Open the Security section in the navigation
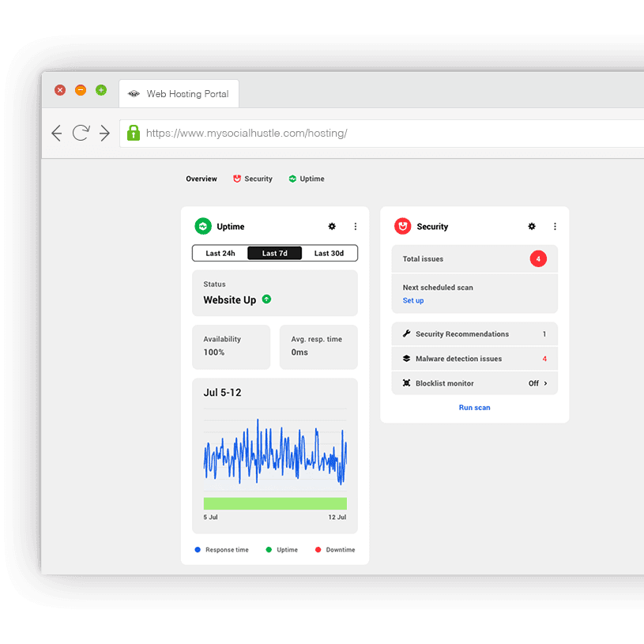This screenshot has height=644, width=644. [x=253, y=179]
